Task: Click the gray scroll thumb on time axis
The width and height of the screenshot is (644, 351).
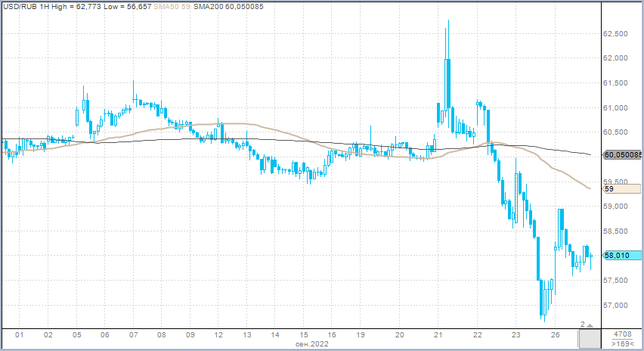Action: [589, 339]
